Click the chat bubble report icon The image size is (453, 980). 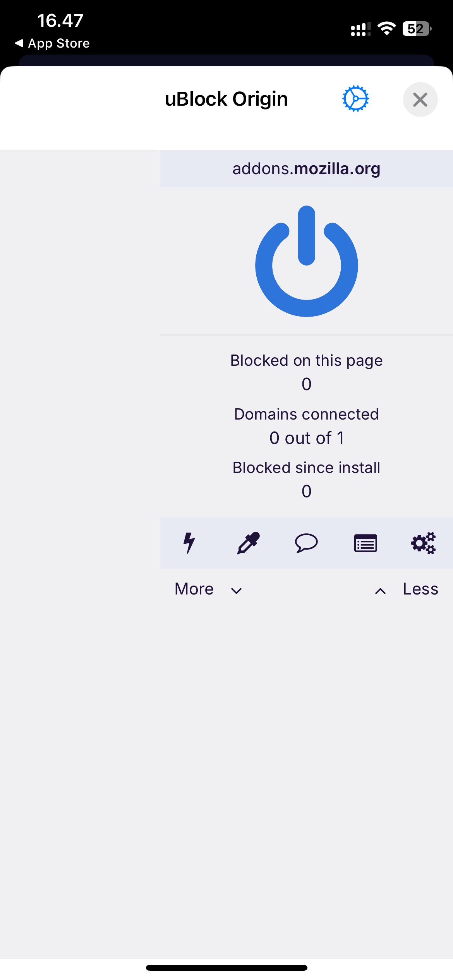(x=306, y=543)
